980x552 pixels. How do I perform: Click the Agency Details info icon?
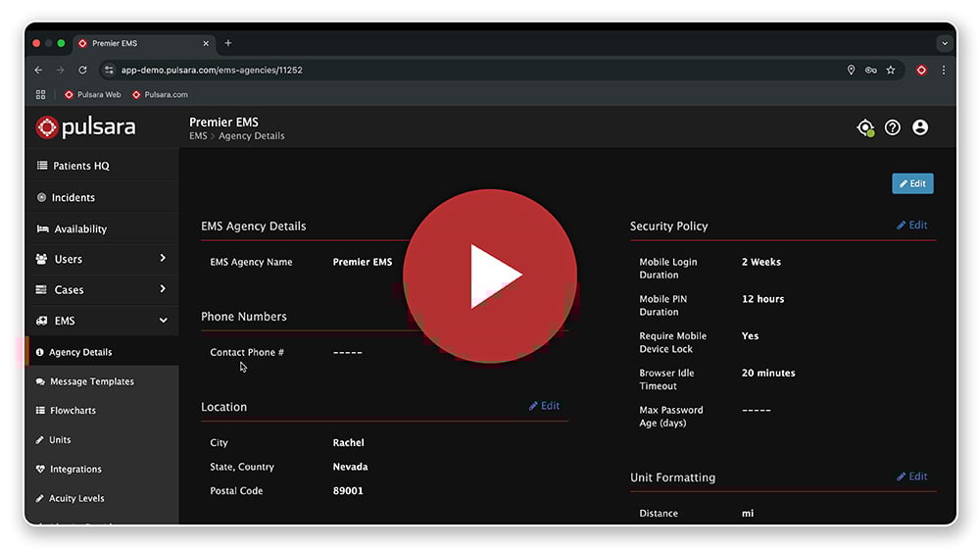coord(40,353)
